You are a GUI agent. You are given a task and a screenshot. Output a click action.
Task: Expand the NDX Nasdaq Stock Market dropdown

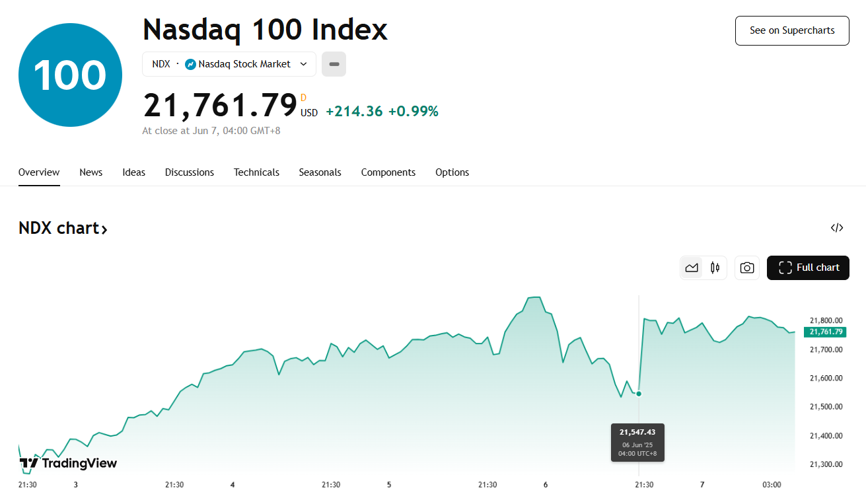303,64
